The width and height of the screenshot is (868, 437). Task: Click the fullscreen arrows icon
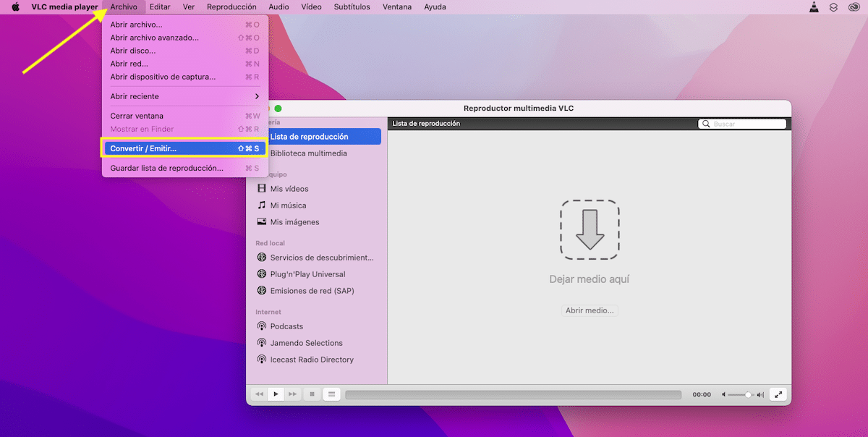coord(778,394)
